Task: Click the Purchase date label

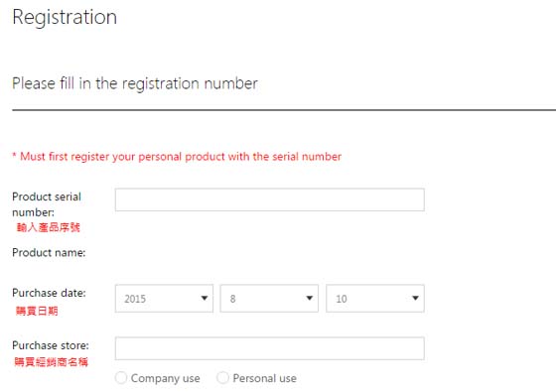Action: (x=49, y=293)
